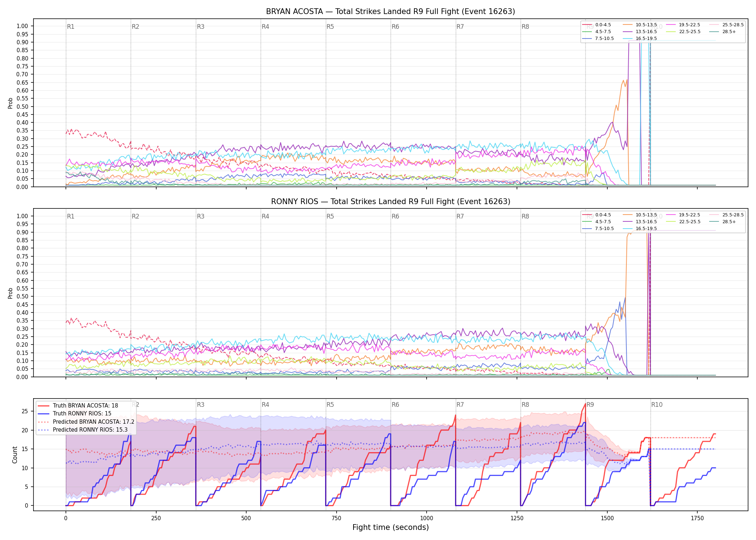Click the R8 round marker in BRYAN ACOSTA chart
756x540 pixels.
point(525,27)
